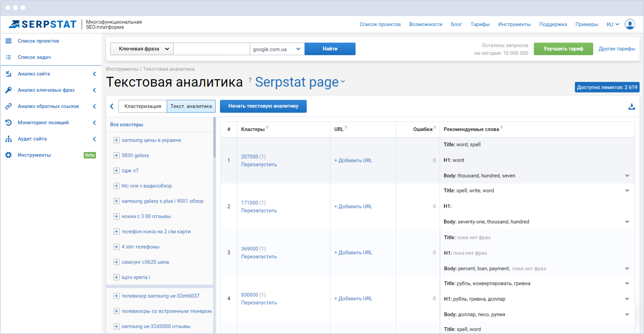Click the keyword search input field
Image resolution: width=644 pixels, height=334 pixels.
coord(212,49)
